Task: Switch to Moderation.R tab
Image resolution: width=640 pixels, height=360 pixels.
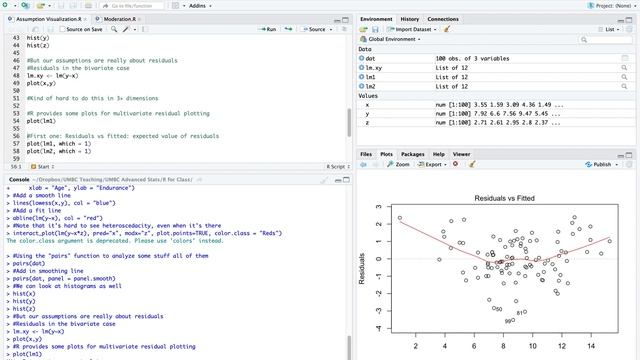Action: (120, 19)
